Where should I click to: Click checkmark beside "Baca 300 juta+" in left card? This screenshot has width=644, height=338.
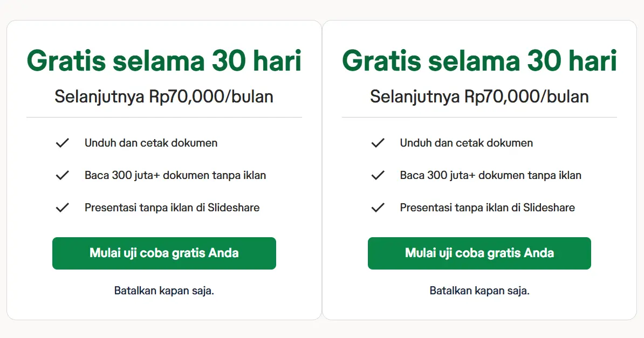(x=63, y=175)
